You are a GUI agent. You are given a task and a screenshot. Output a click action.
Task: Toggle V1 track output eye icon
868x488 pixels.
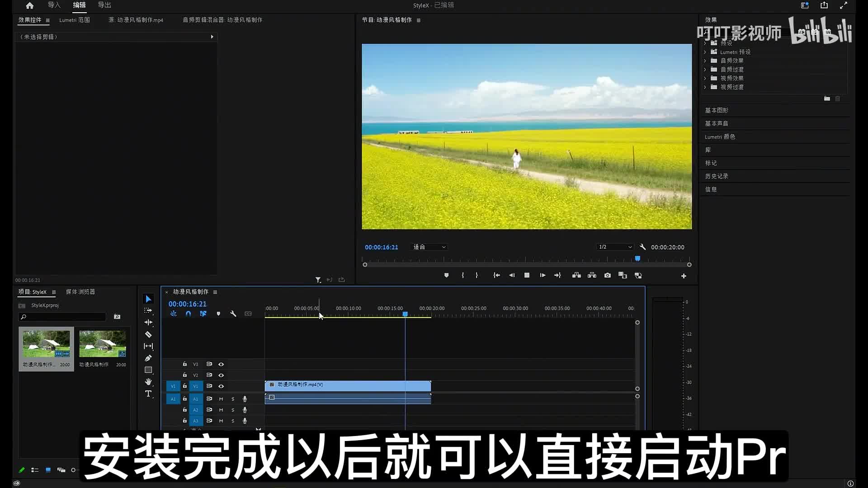[221, 386]
